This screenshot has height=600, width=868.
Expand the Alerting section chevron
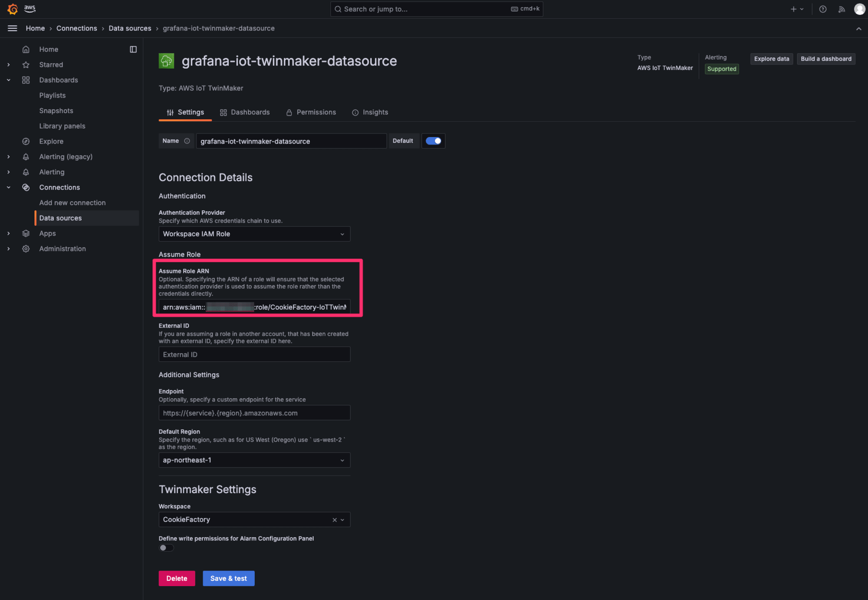[x=9, y=172]
